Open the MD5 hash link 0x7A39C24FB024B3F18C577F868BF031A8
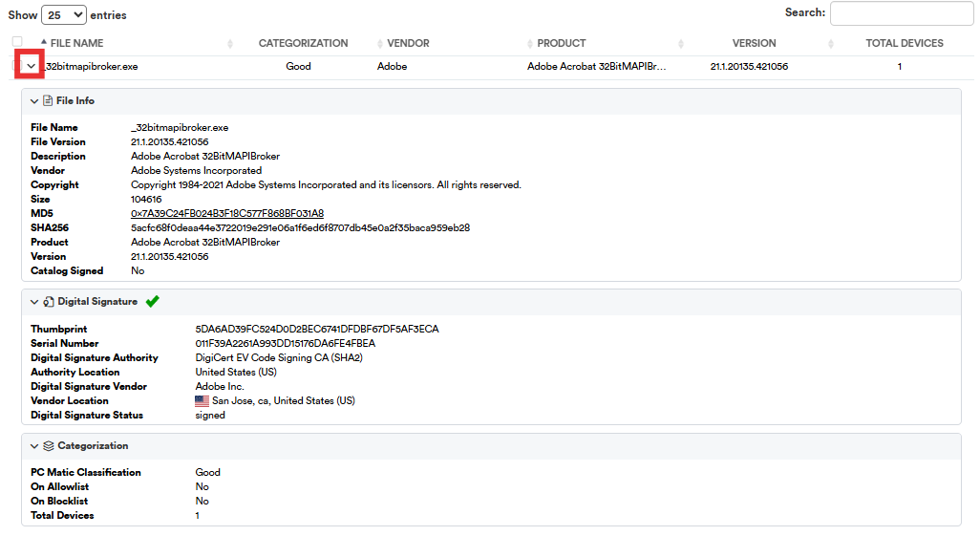This screenshot has width=980, height=536. 227,213
